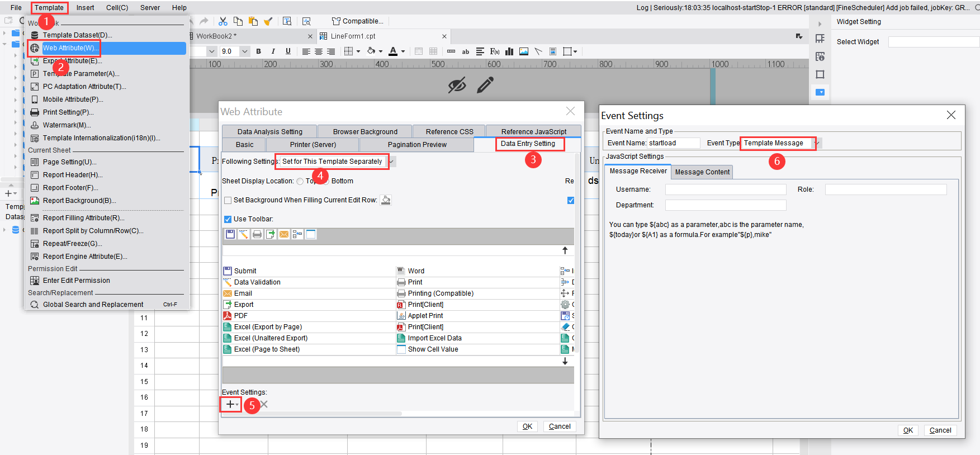
Task: Open the Template menu
Action: click(x=49, y=8)
